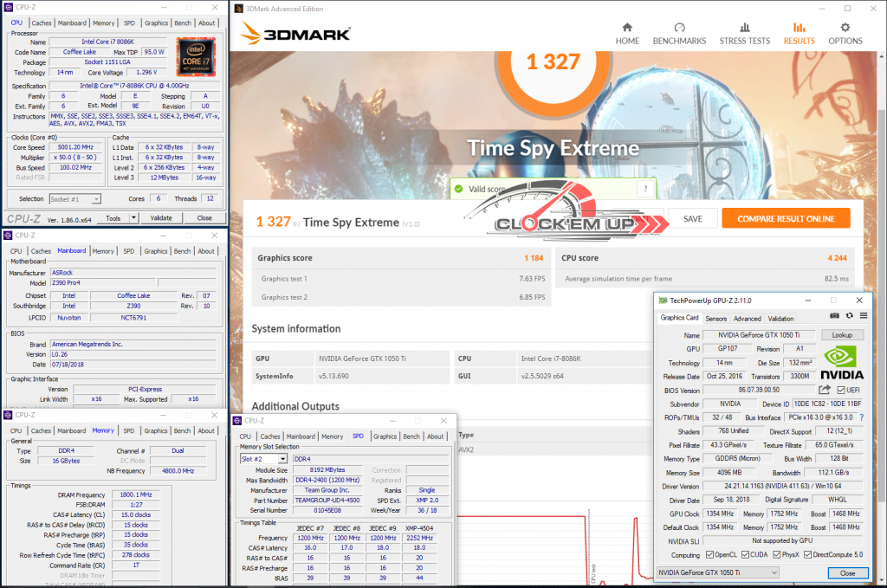
Task: Click title bar icon of CPU-Z Memory window
Action: coord(8,415)
